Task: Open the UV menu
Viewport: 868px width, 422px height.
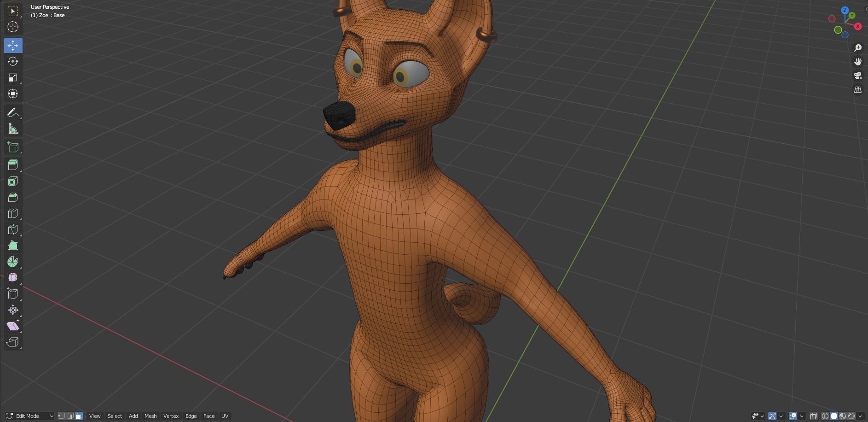Action: coord(225,416)
